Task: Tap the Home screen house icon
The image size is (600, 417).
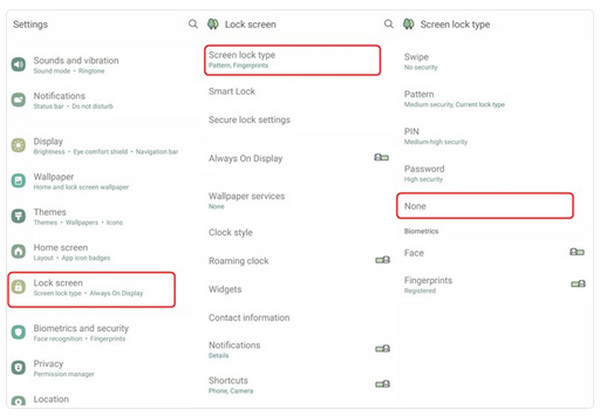Action: (x=18, y=251)
